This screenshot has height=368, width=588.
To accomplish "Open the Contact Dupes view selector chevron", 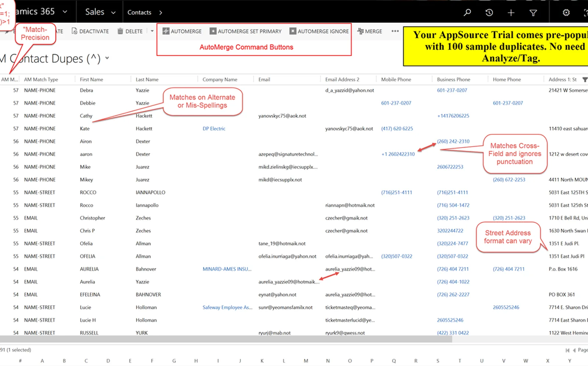I will (107, 58).
